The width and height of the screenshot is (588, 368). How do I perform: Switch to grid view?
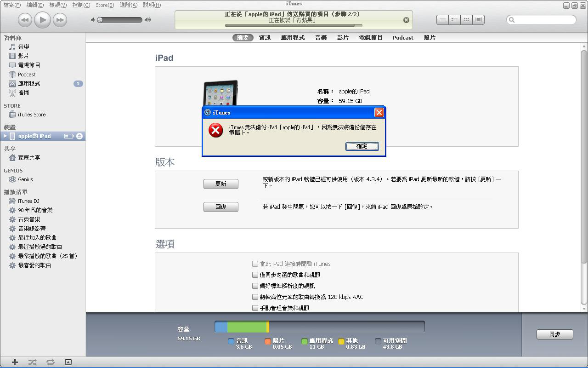tap(466, 20)
